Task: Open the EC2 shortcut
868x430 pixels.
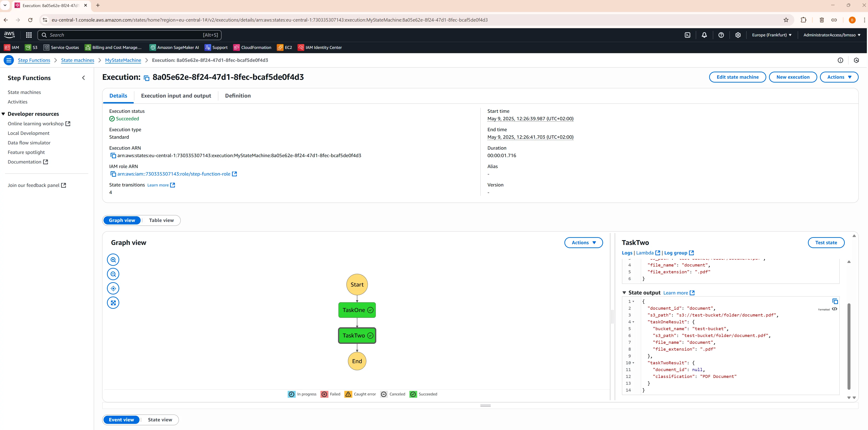Action: click(x=285, y=48)
